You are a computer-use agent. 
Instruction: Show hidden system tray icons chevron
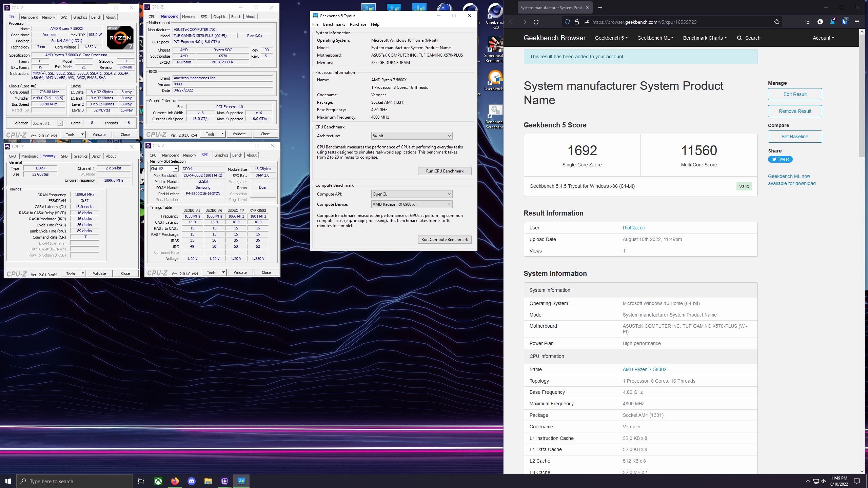(x=808, y=481)
